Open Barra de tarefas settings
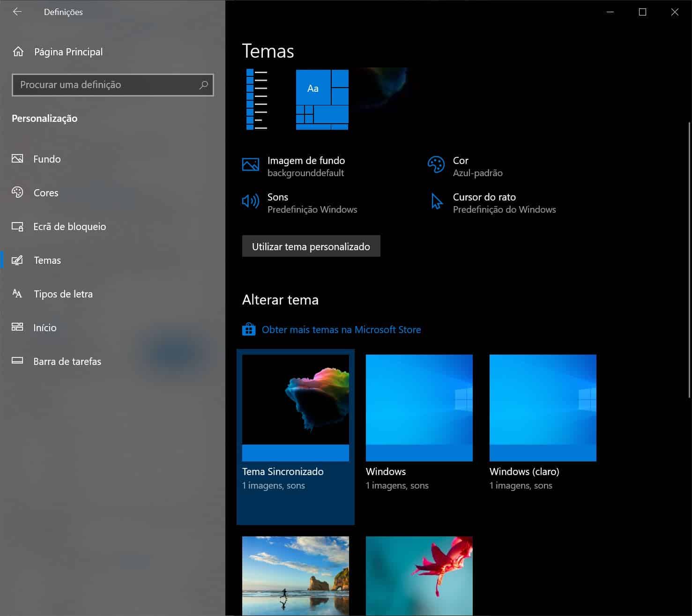Screen dimensions: 692x616 [112, 361]
